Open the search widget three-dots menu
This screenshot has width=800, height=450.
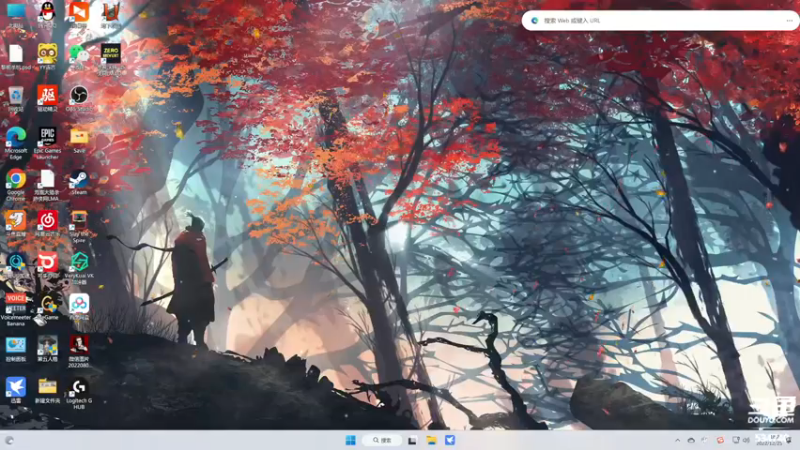click(x=790, y=20)
